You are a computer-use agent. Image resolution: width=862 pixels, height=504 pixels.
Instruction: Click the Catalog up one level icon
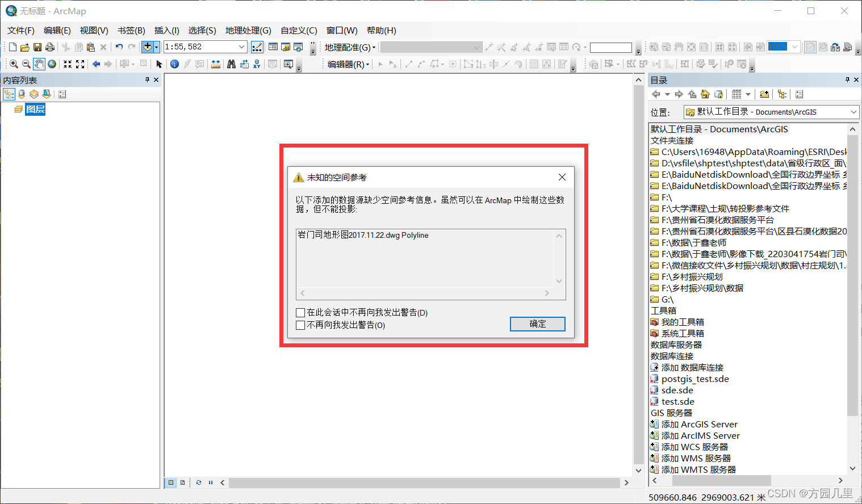(x=692, y=94)
